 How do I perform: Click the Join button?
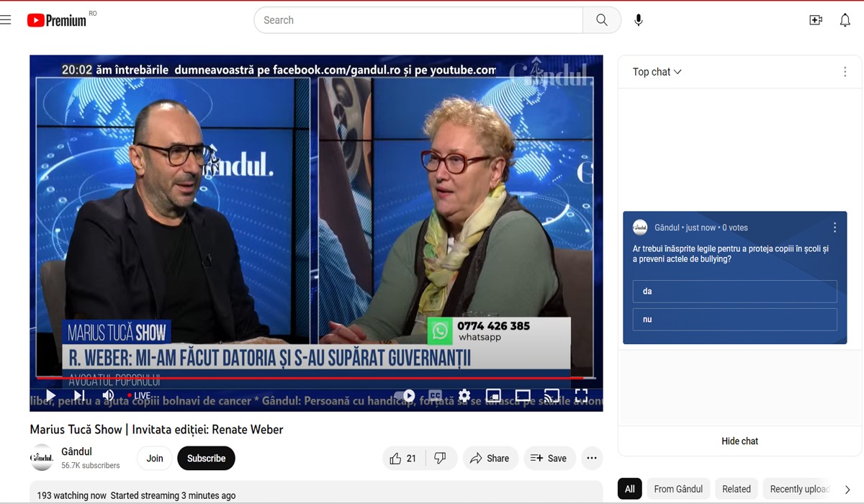(155, 458)
